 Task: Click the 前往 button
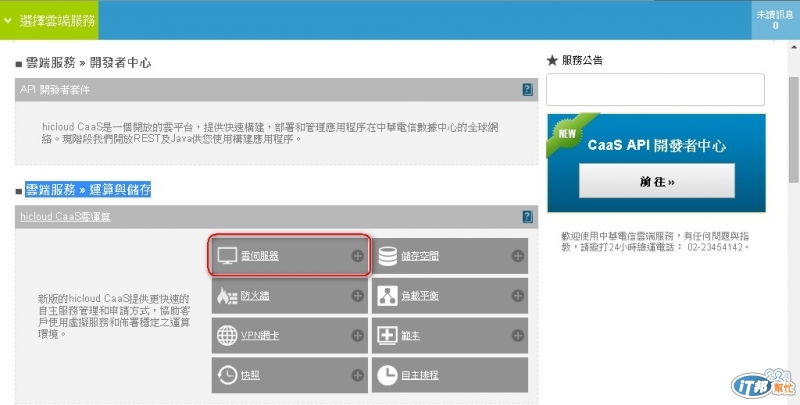coord(657,181)
